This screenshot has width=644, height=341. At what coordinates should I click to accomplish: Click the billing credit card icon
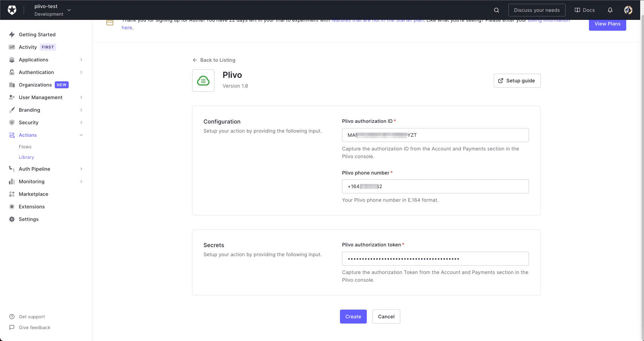click(x=110, y=23)
